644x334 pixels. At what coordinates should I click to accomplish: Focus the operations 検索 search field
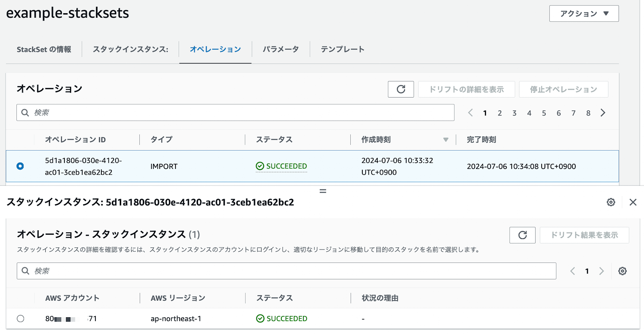[x=235, y=113]
